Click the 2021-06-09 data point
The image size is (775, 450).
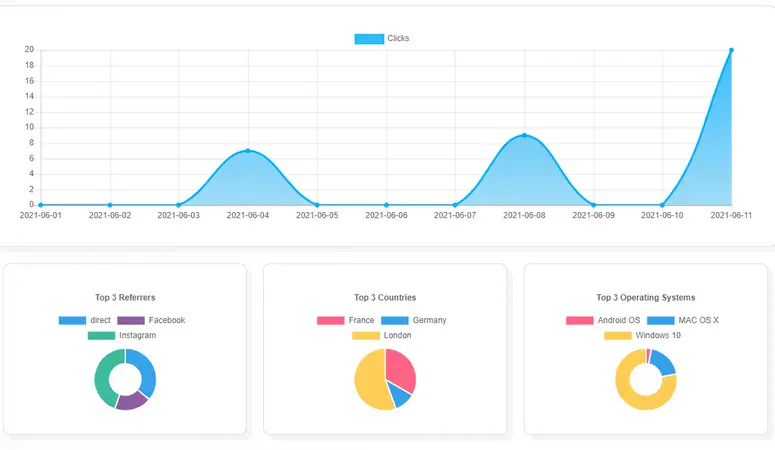(x=594, y=205)
